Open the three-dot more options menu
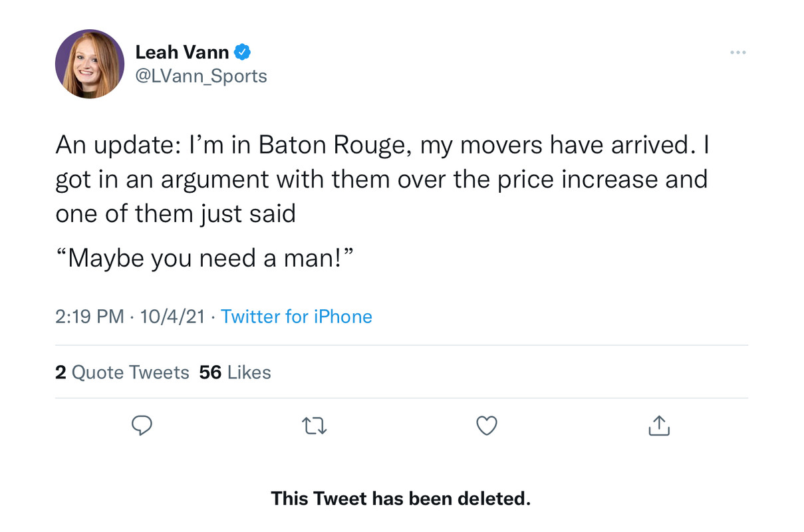 pos(737,53)
